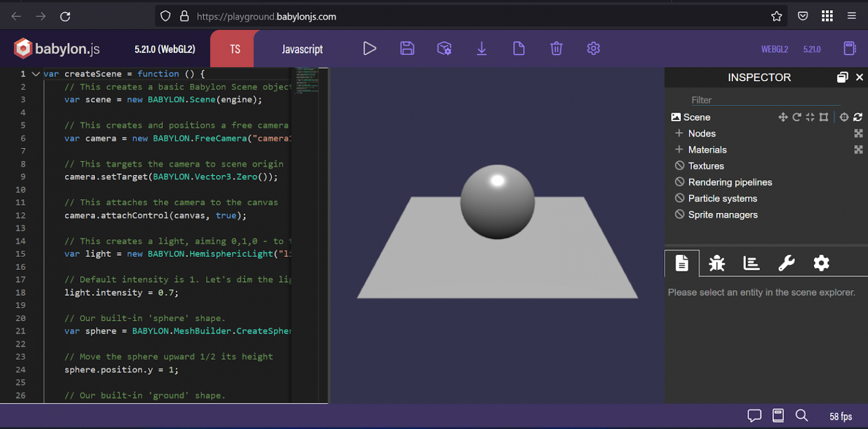Open the inspector via the cube-gear icon
This screenshot has width=868, height=429.
444,49
